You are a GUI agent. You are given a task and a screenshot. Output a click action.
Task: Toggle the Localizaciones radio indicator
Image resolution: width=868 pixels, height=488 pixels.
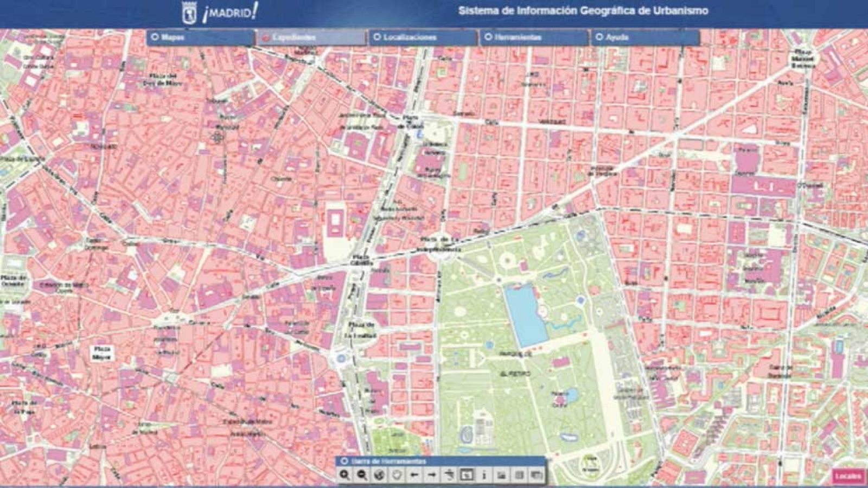pyautogui.click(x=376, y=36)
